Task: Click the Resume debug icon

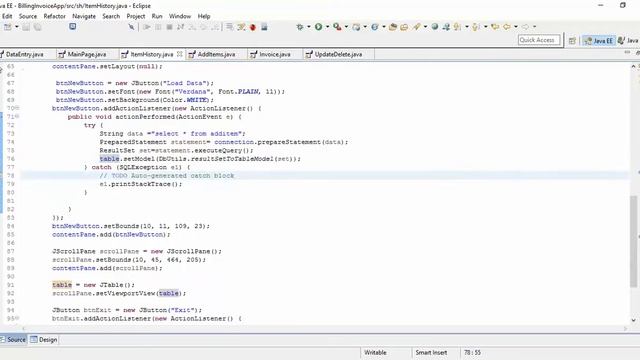Action: pos(147,27)
